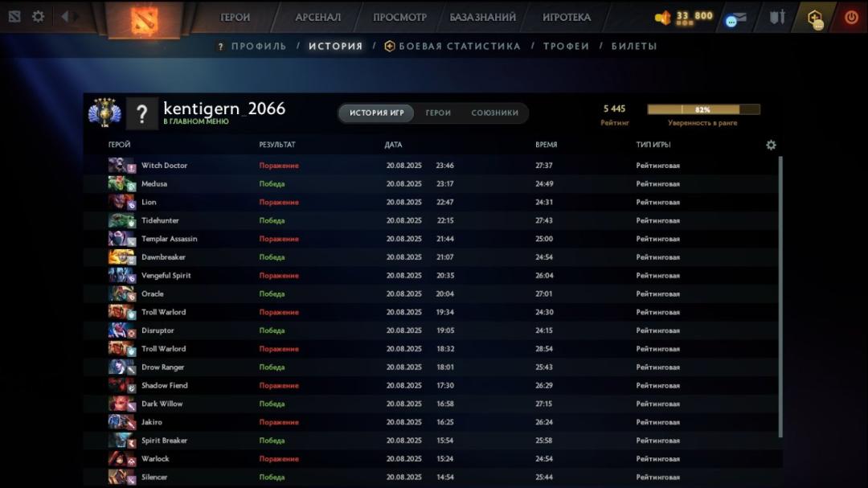Click the 27:01 duration in Oracle row
This screenshot has width=868, height=488.
[543, 293]
